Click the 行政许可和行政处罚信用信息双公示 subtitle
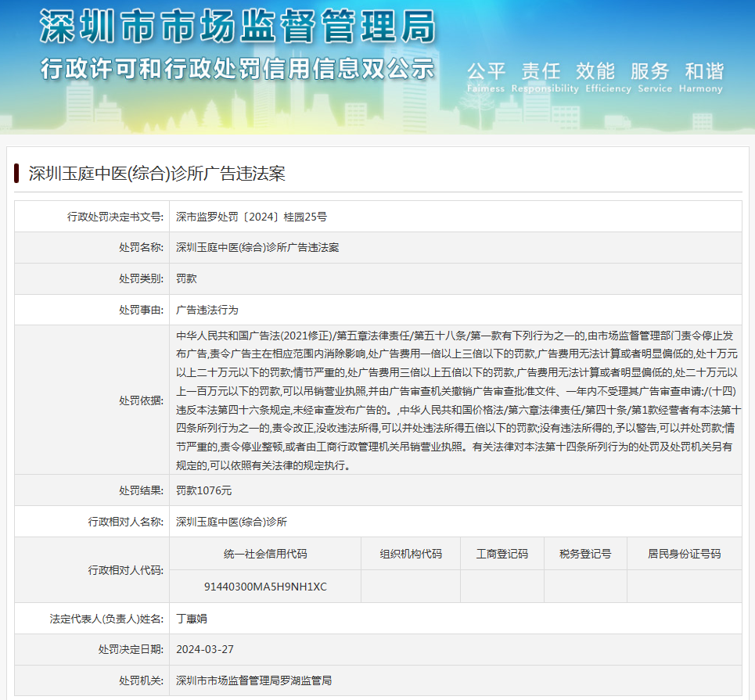Image resolution: width=755 pixels, height=700 pixels. [x=237, y=68]
